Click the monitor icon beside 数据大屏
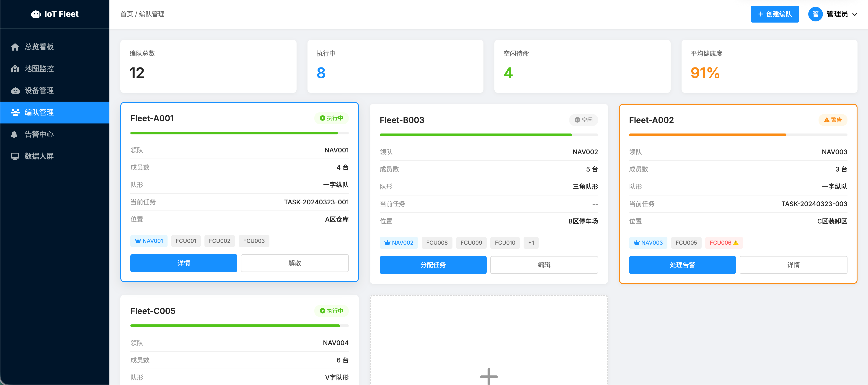Viewport: 868px width, 385px height. tap(15, 156)
